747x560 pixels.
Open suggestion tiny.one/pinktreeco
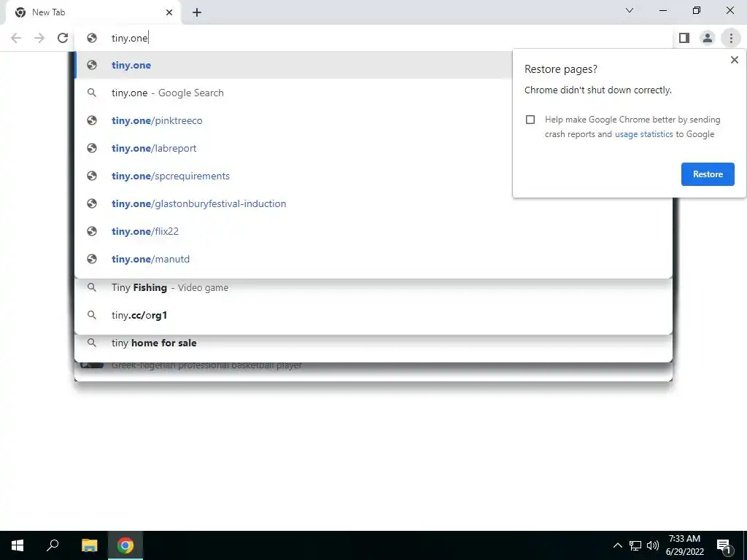293,120
